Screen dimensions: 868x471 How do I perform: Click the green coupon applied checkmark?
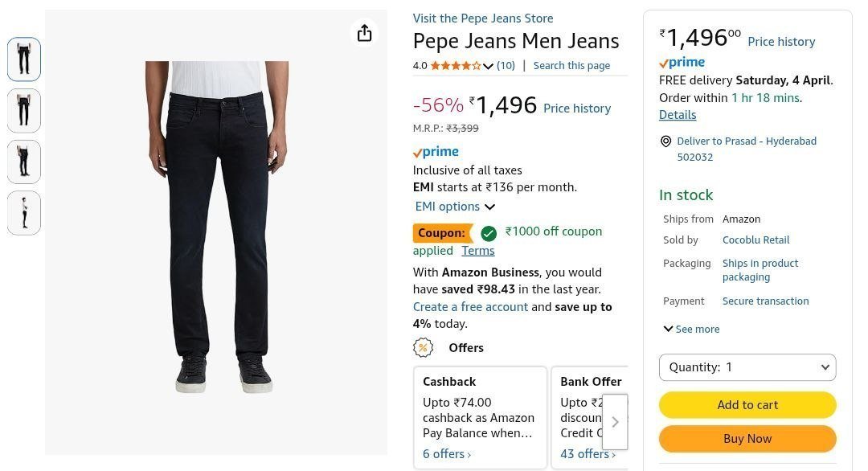tap(489, 233)
